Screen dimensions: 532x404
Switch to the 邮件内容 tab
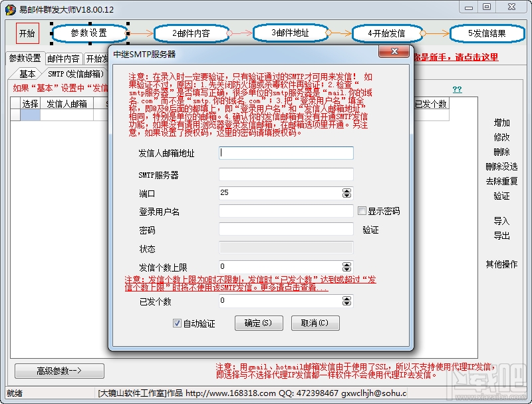[x=63, y=59]
